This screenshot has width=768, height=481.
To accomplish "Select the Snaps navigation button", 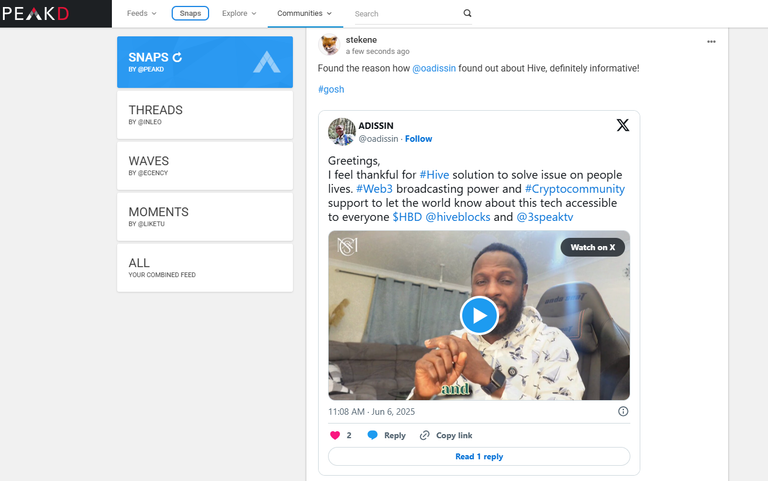I will 190,13.
